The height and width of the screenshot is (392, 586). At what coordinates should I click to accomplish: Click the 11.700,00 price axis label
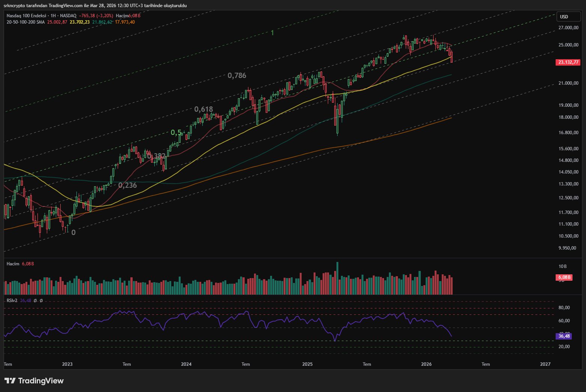click(568, 212)
